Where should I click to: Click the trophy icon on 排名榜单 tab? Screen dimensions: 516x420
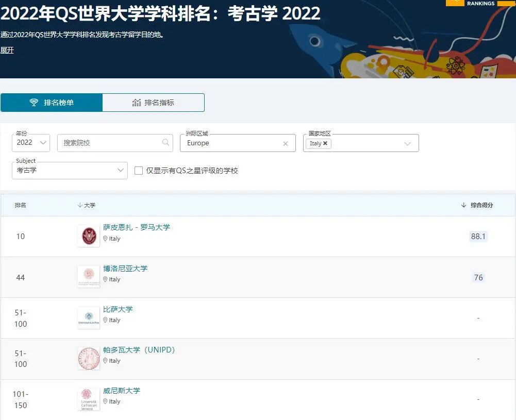tap(34, 102)
